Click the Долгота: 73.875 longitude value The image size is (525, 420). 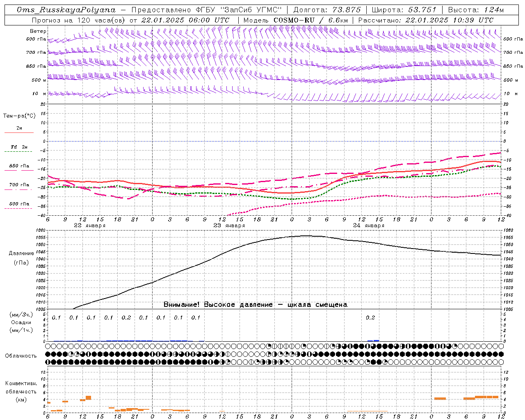[327, 10]
